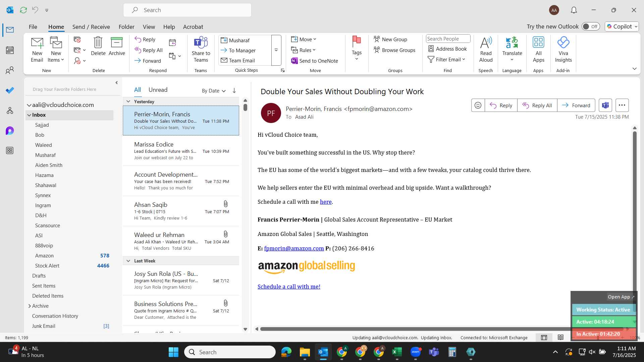Open the Copilot button

pos(622,26)
